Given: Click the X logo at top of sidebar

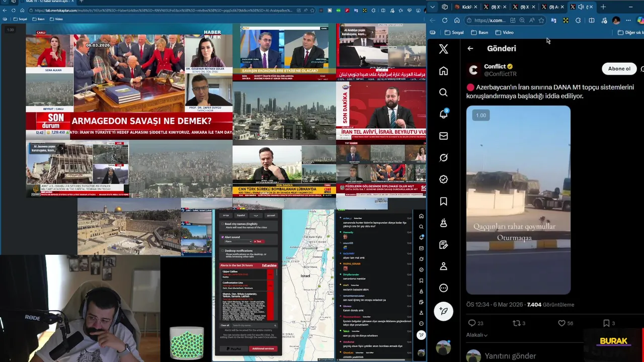Looking at the screenshot, I should (x=443, y=48).
